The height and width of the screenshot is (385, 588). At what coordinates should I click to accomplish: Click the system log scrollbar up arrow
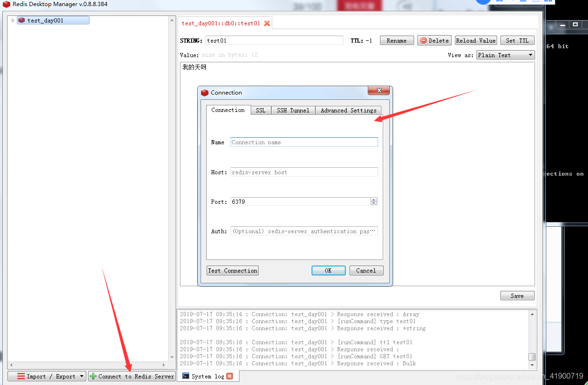(x=532, y=314)
